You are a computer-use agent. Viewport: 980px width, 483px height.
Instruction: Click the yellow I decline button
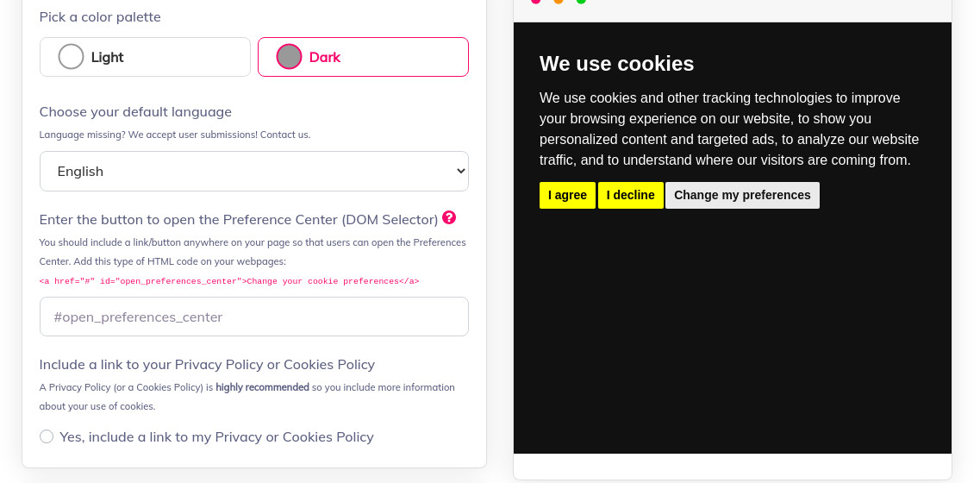pyautogui.click(x=631, y=195)
